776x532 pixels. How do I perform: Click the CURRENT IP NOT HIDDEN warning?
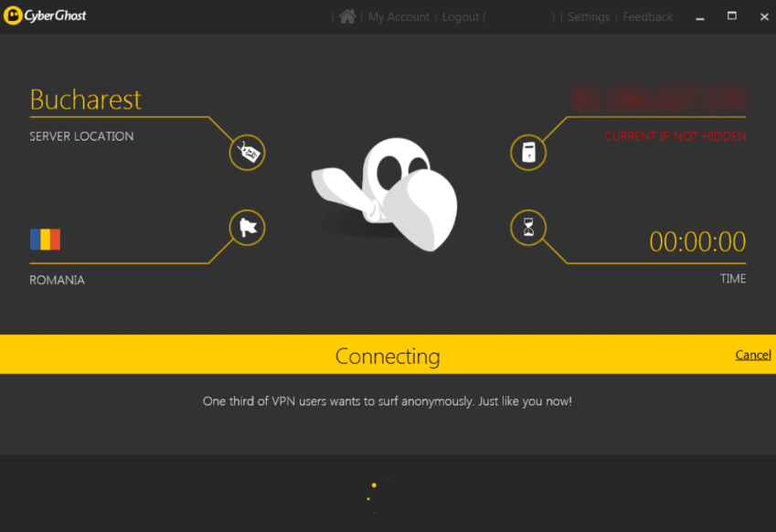click(x=675, y=136)
